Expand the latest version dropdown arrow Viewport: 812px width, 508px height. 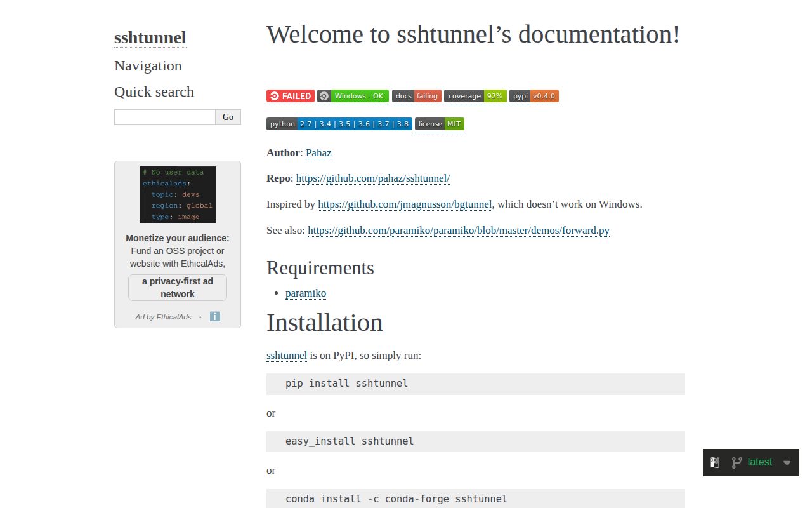(x=787, y=463)
